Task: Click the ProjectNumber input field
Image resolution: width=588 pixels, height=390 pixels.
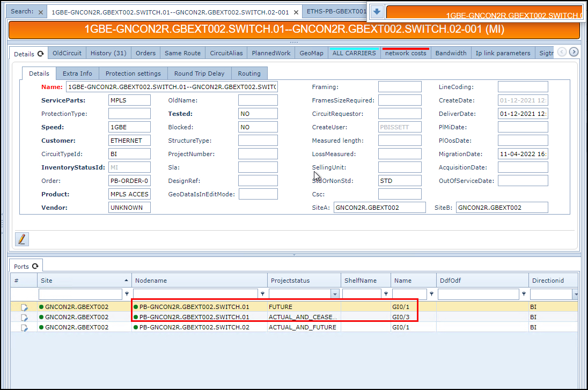Action: point(258,154)
